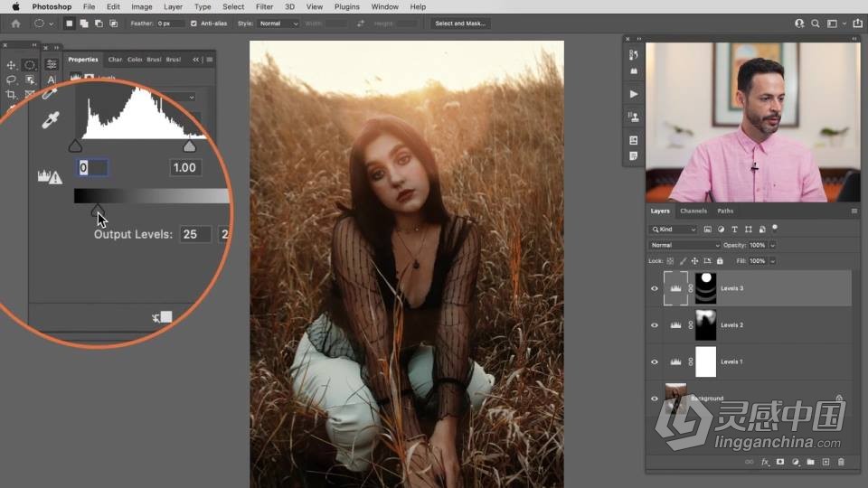This screenshot has height=488, width=868.
Task: Open the layer blend mode dropdown
Action: point(684,245)
